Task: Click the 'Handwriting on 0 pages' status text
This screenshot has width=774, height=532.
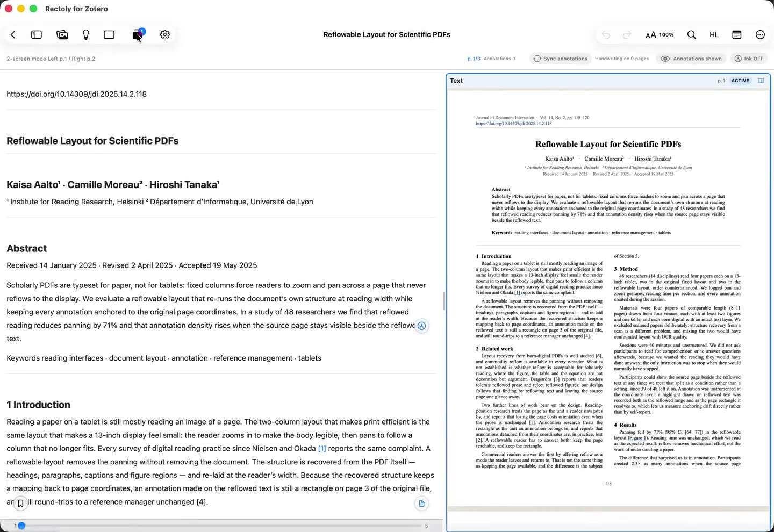Action: (x=622, y=59)
